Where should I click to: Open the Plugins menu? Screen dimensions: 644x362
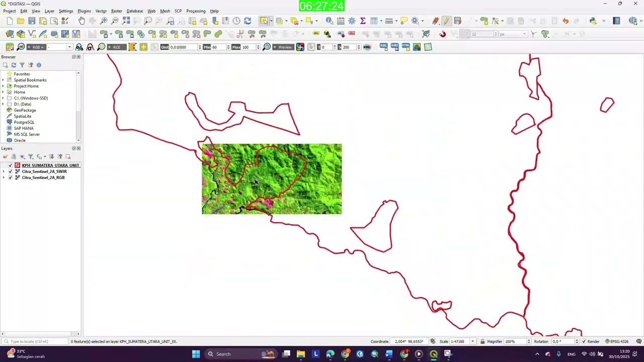click(84, 11)
